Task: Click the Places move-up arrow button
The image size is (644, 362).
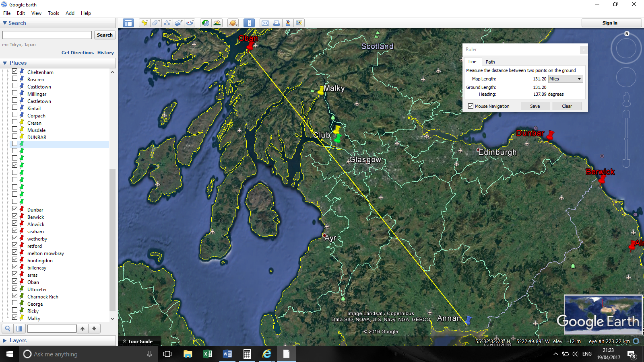Action: tap(83, 329)
